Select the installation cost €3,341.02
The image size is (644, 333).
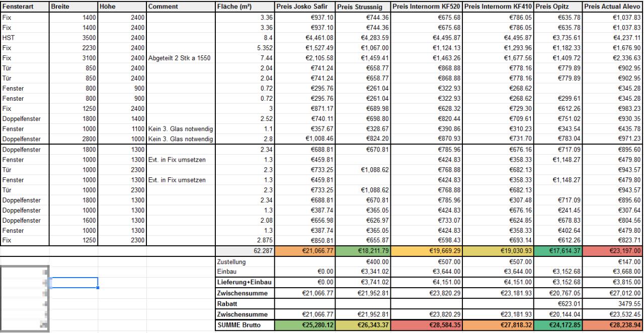pyautogui.click(x=363, y=272)
